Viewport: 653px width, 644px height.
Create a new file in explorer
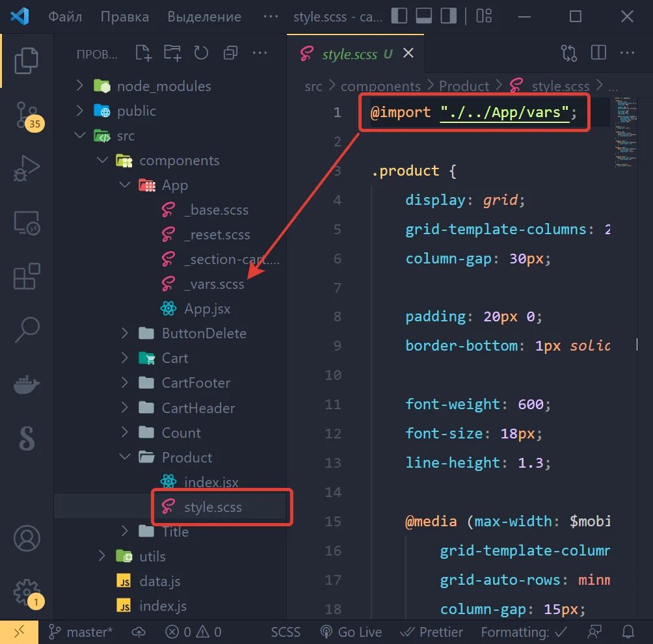(143, 53)
